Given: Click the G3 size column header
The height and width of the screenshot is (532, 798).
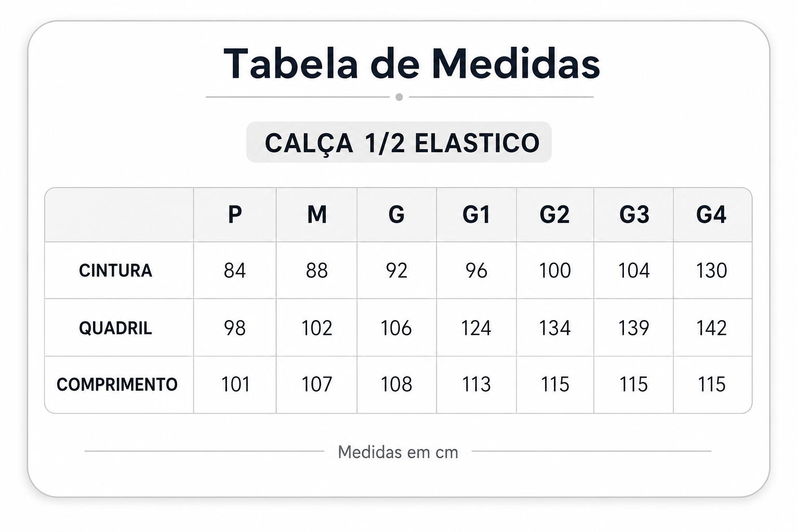Looking at the screenshot, I should (x=634, y=215).
